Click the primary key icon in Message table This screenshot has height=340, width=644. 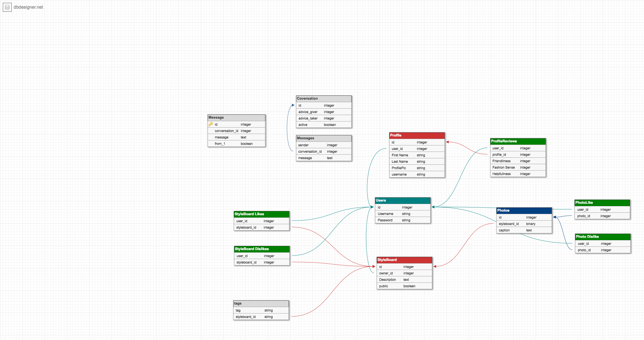click(211, 124)
